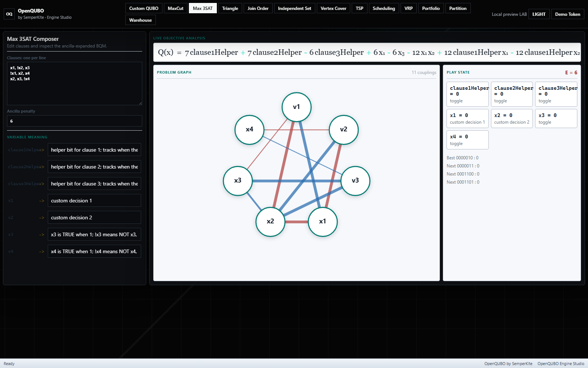Open the Scheduling tab

[384, 8]
